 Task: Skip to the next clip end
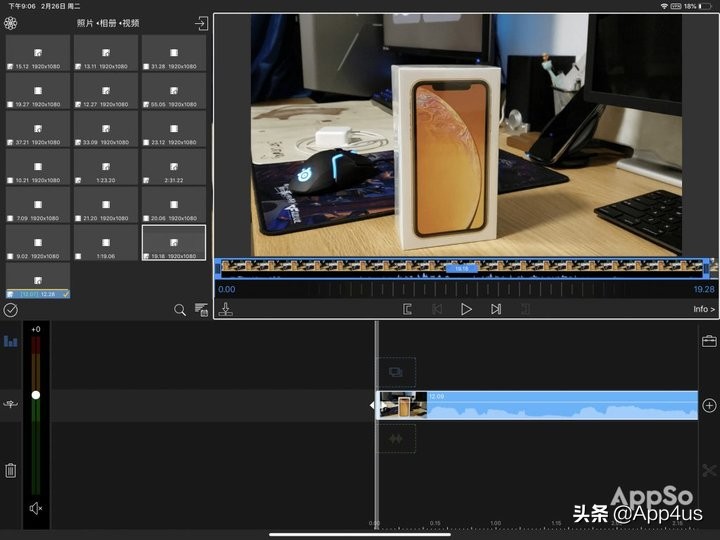[x=496, y=309]
